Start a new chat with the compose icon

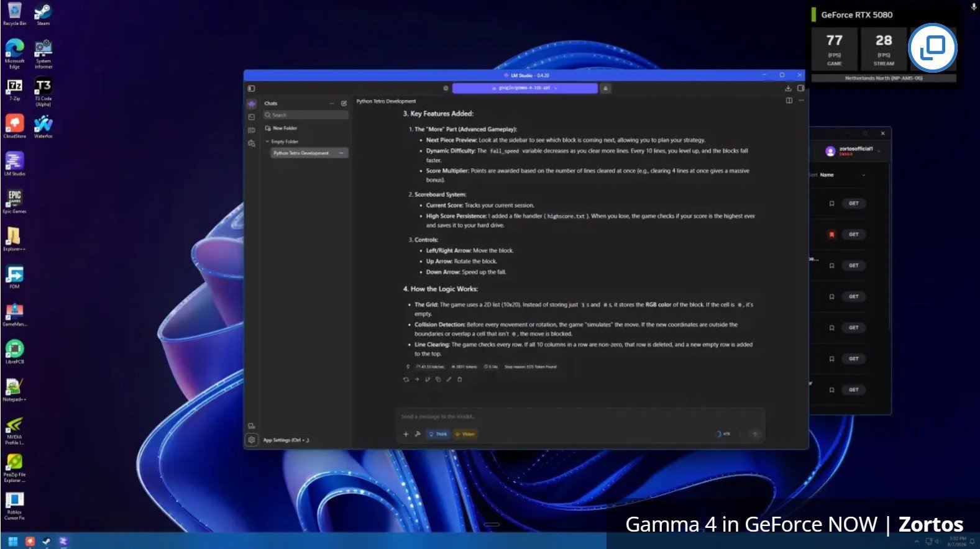[x=344, y=104]
